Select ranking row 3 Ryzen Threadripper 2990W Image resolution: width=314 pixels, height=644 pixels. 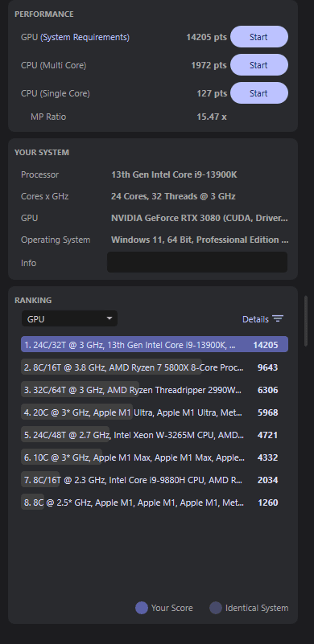point(155,390)
